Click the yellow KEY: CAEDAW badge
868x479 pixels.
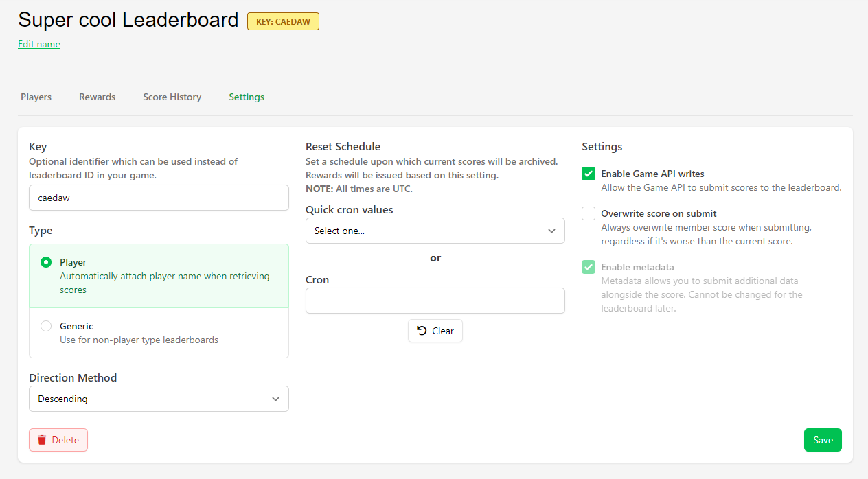(x=283, y=21)
